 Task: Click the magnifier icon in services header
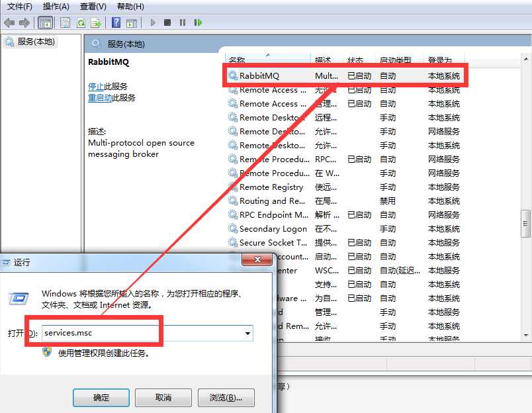click(x=96, y=44)
